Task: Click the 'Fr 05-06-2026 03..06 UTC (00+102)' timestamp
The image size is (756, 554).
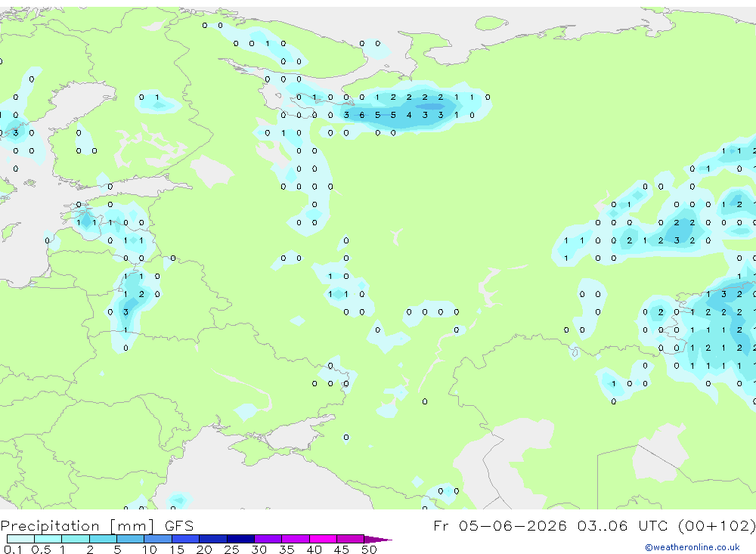Action: [594, 526]
